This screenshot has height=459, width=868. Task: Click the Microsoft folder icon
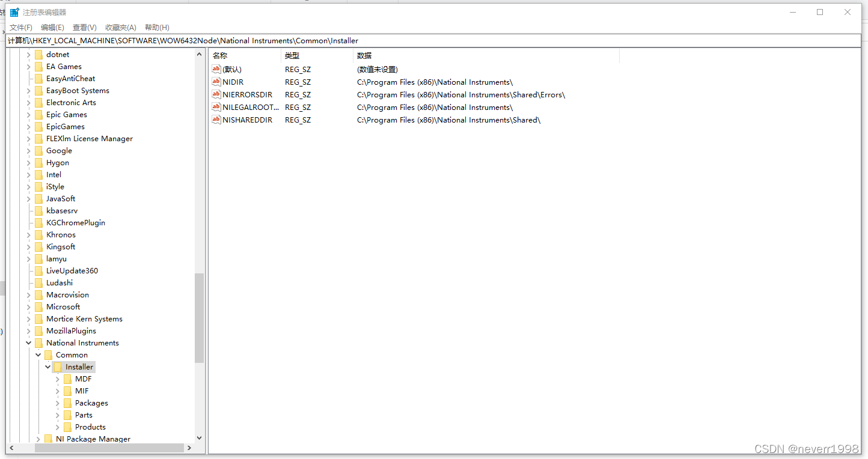tap(39, 307)
